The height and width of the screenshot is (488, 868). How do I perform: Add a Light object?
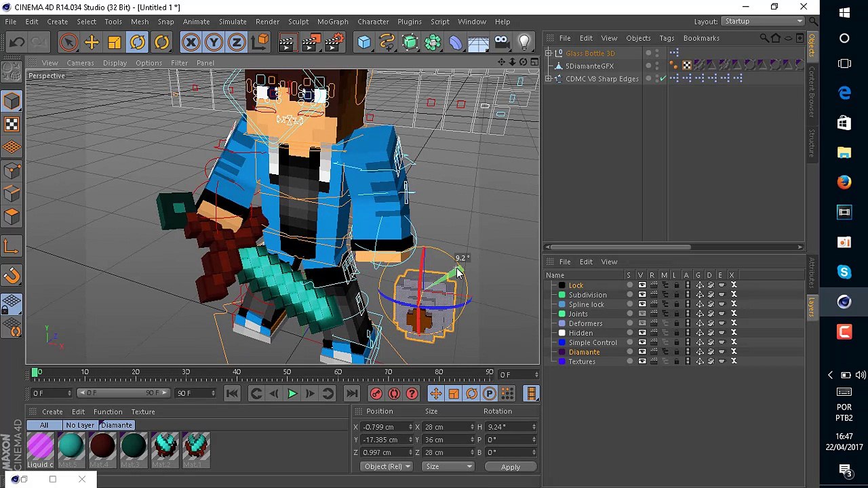pyautogui.click(x=524, y=43)
